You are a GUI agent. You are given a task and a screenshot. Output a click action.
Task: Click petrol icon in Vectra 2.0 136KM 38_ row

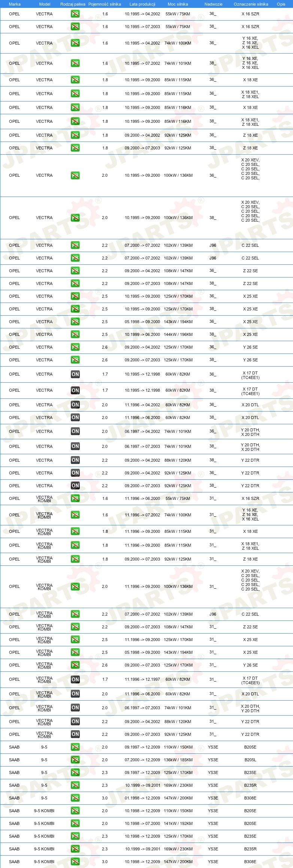point(75,218)
